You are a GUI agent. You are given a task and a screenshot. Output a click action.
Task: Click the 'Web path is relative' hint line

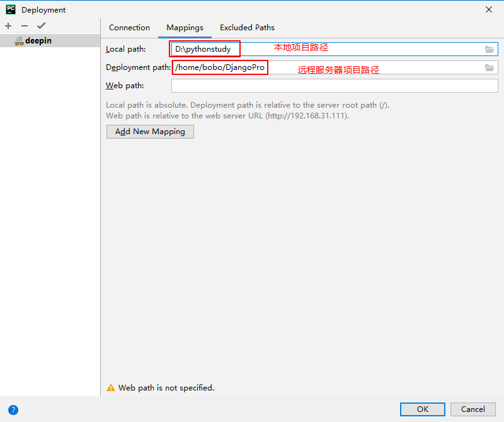[227, 116]
